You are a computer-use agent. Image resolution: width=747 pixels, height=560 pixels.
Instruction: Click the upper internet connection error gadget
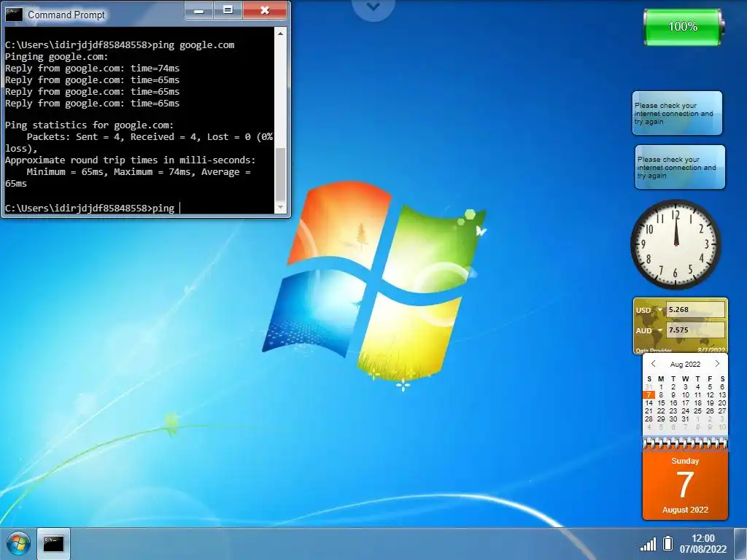(677, 113)
